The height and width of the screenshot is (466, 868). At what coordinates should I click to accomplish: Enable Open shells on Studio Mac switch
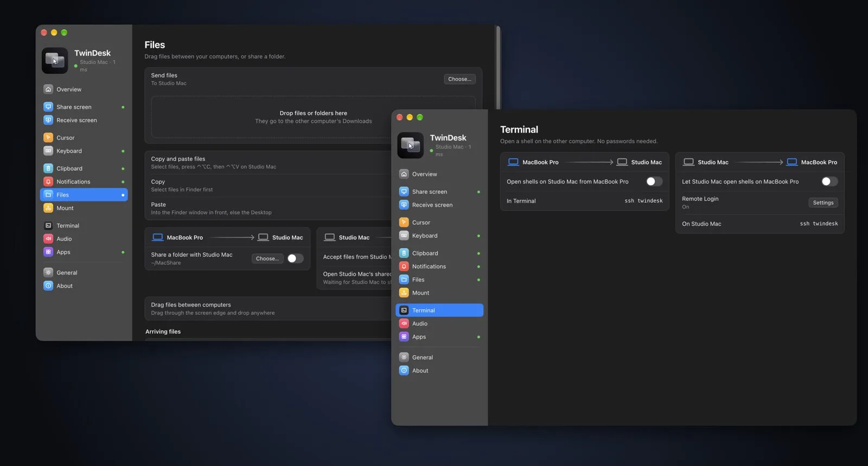point(654,182)
